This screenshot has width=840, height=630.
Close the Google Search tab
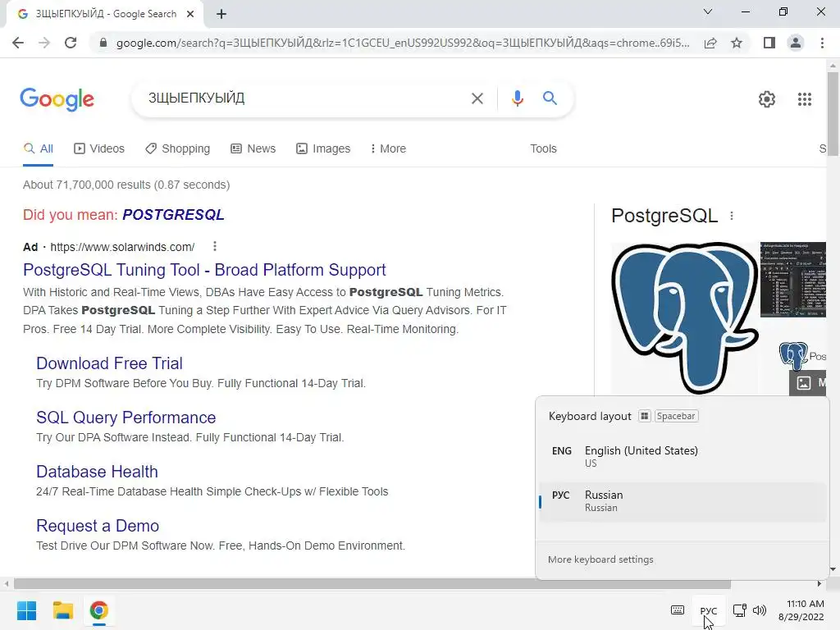click(190, 14)
